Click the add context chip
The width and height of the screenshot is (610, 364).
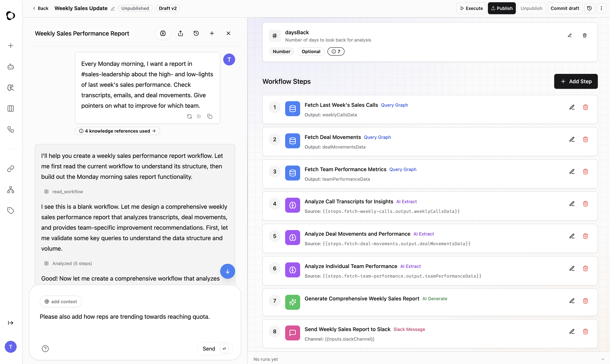(61, 302)
